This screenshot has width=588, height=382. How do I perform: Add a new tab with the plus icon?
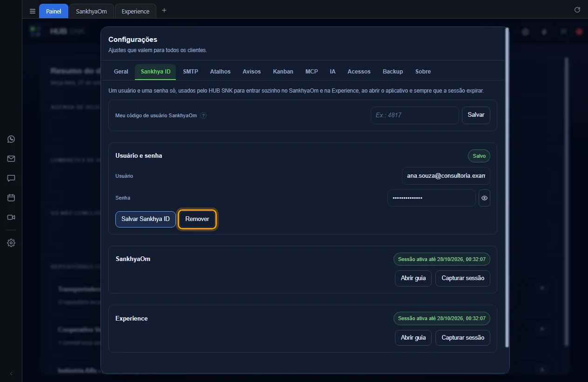coord(164,10)
